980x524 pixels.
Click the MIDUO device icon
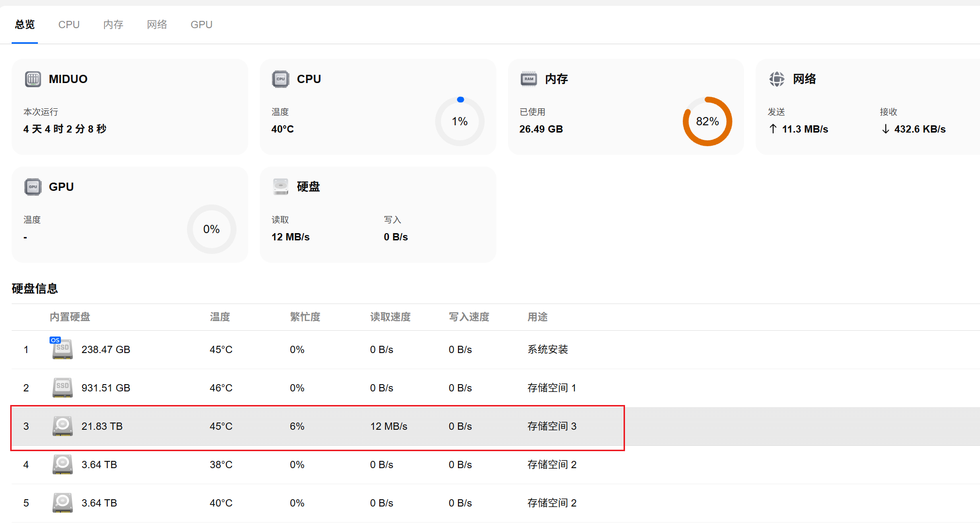point(33,79)
